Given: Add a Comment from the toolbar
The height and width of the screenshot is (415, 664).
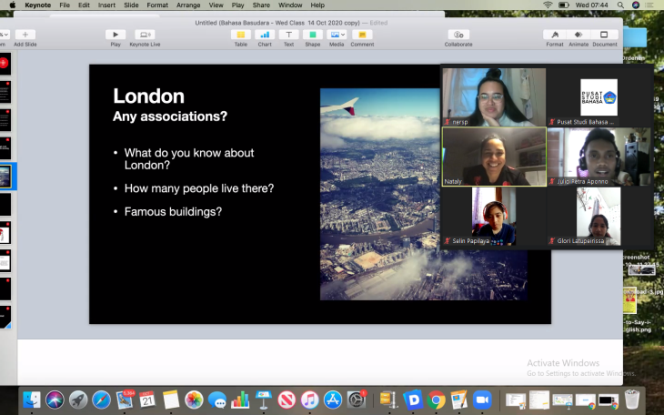Looking at the screenshot, I should coord(362,35).
